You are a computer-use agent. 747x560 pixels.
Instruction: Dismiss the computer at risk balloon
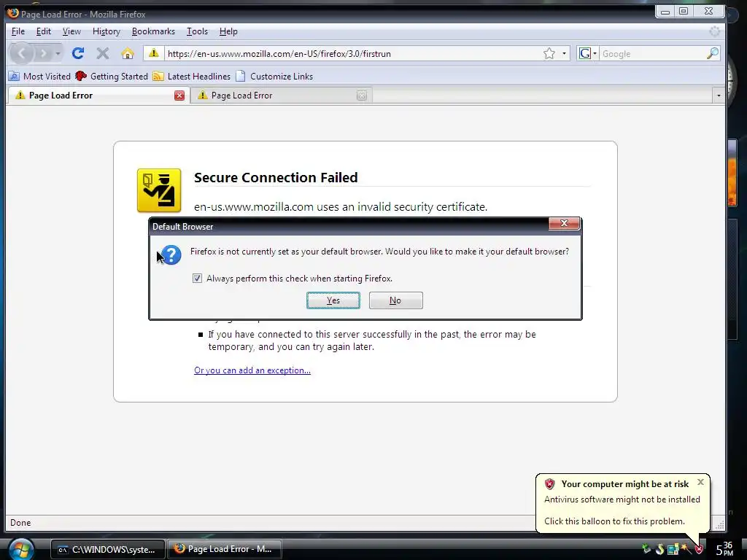pyautogui.click(x=700, y=482)
